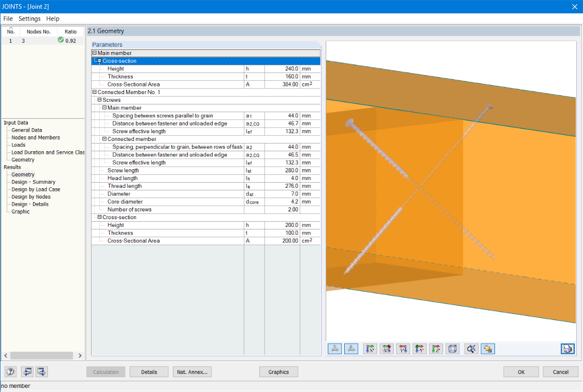583x392 pixels.
Task: Set view in -Y' direction
Action: coord(420,349)
